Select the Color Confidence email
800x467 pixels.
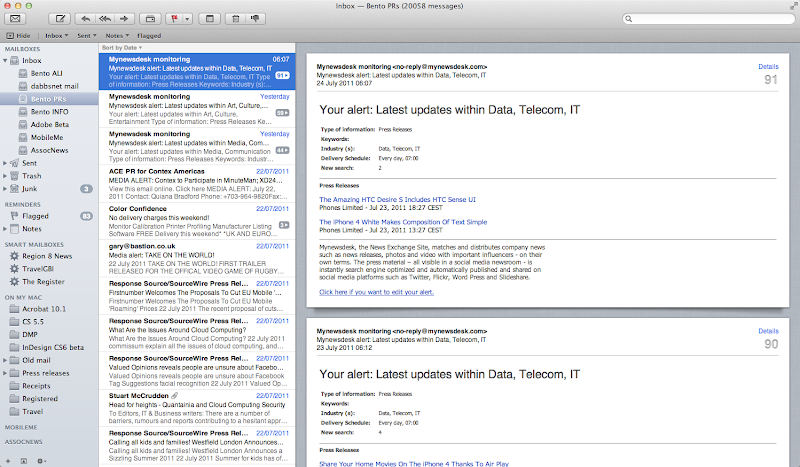(x=197, y=221)
